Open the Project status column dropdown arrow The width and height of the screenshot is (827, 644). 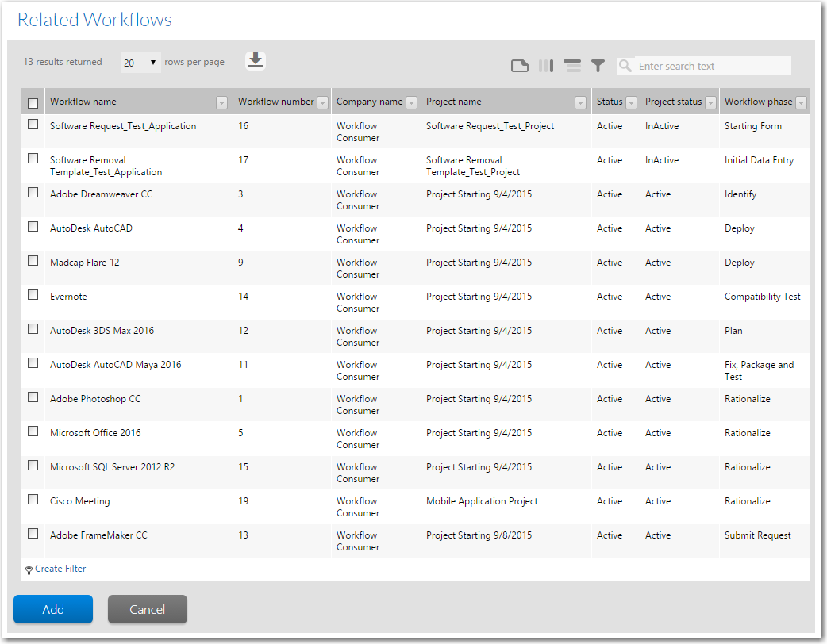pyautogui.click(x=711, y=103)
